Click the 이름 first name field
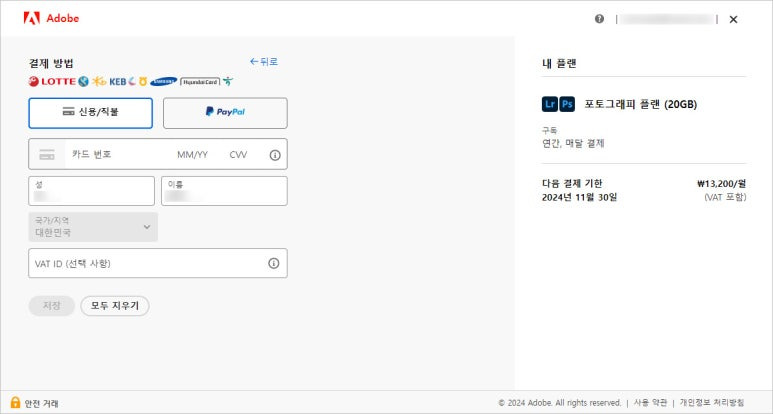The width and height of the screenshot is (773, 414). pyautogui.click(x=224, y=191)
